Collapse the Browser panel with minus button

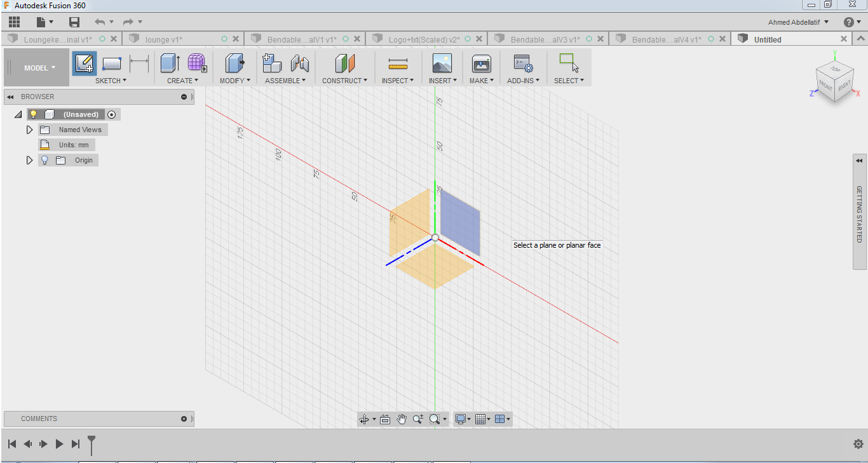click(184, 97)
